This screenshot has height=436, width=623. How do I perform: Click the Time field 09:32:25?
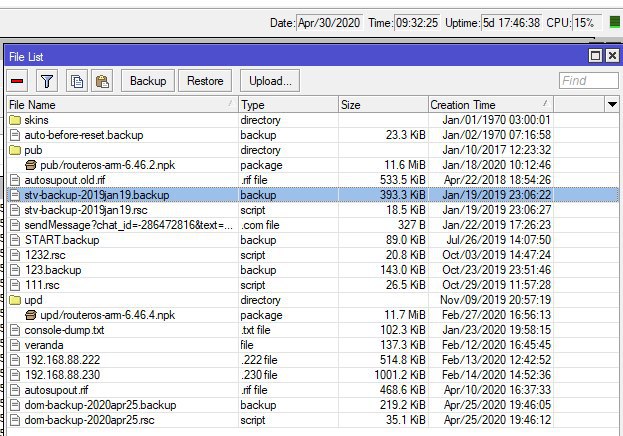(x=417, y=23)
